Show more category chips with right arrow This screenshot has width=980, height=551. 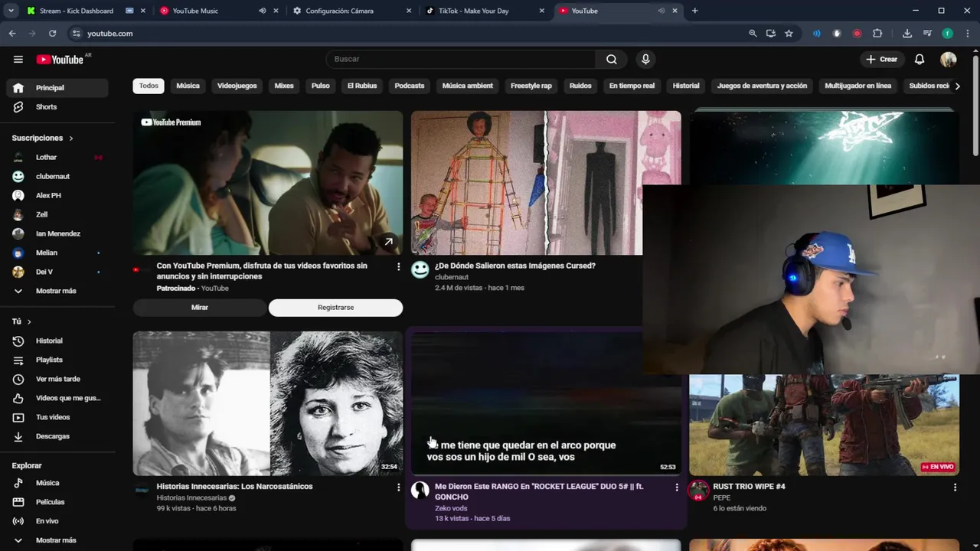tap(957, 86)
